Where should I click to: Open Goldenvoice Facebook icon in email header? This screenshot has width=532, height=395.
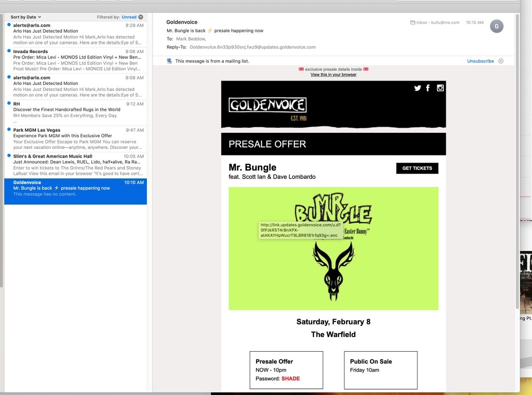(428, 88)
